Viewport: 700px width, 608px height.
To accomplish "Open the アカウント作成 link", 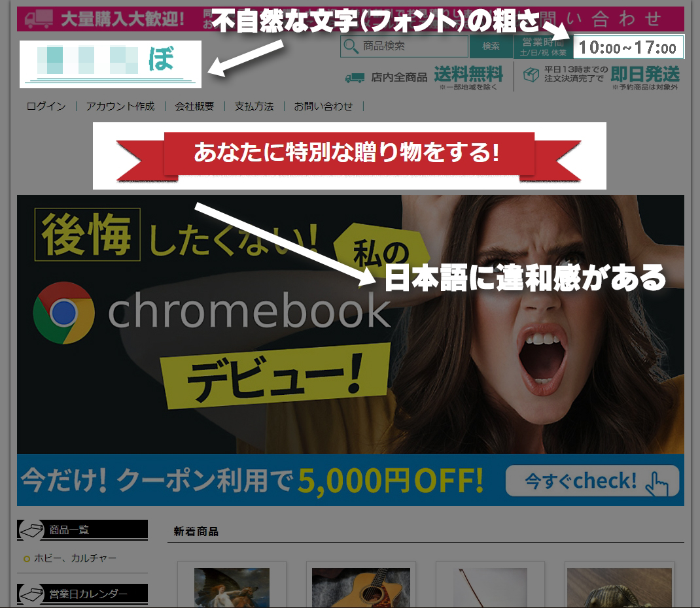I will (120, 106).
